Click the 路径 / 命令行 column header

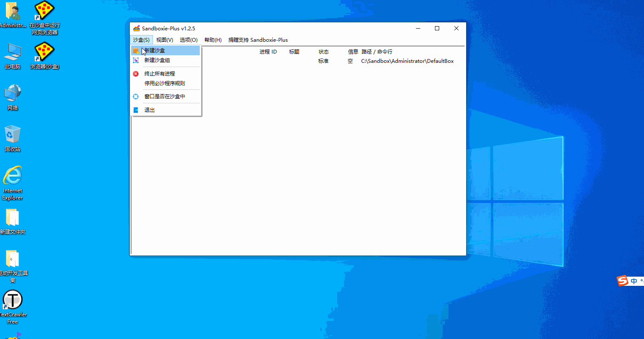pyautogui.click(x=377, y=52)
